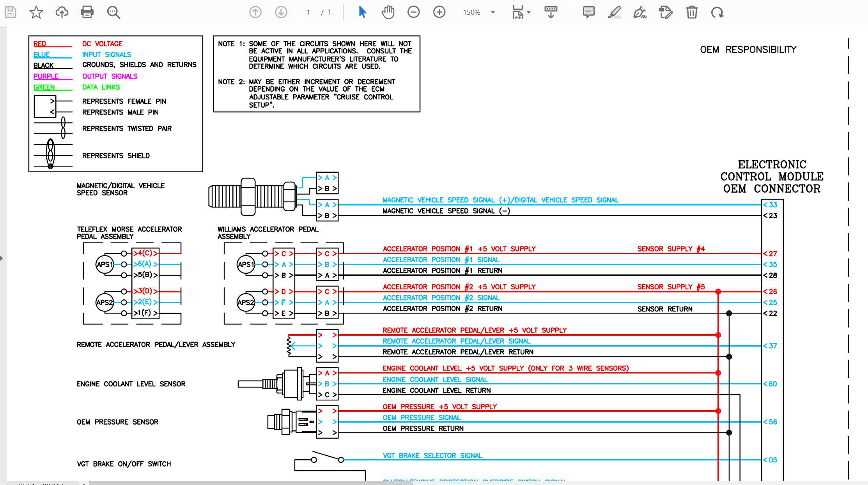Click ACCELERATOR POSITION #1 SIGNAL text
The width and height of the screenshot is (868, 485).
441,260
